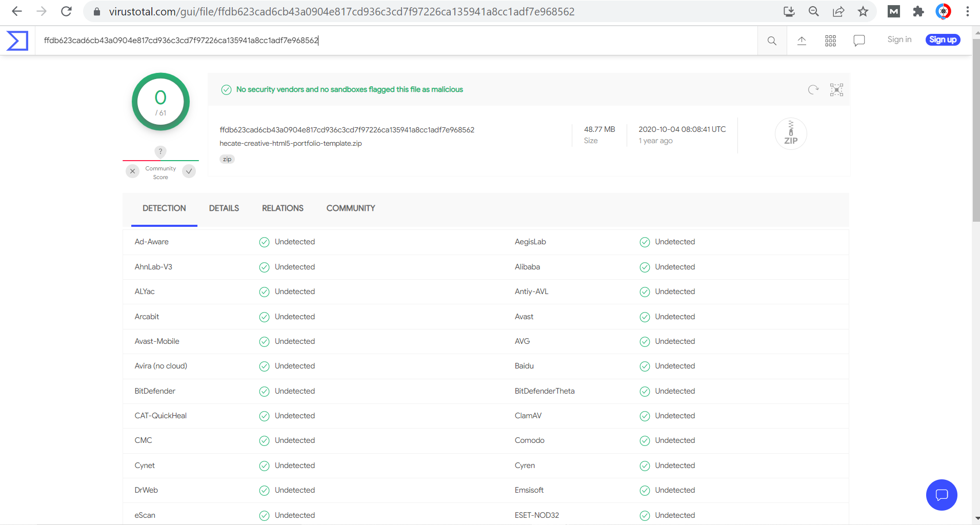Click the 48.77 MB size value
The height and width of the screenshot is (525, 980).
(x=599, y=129)
